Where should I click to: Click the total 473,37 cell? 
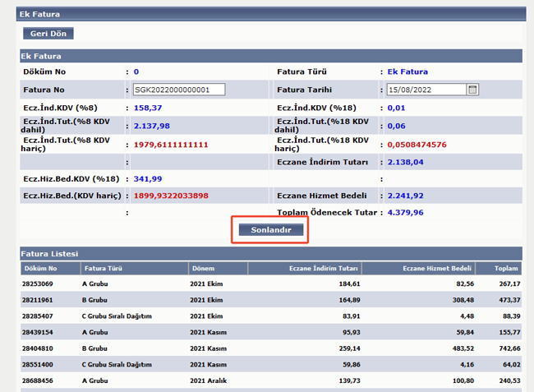point(509,300)
